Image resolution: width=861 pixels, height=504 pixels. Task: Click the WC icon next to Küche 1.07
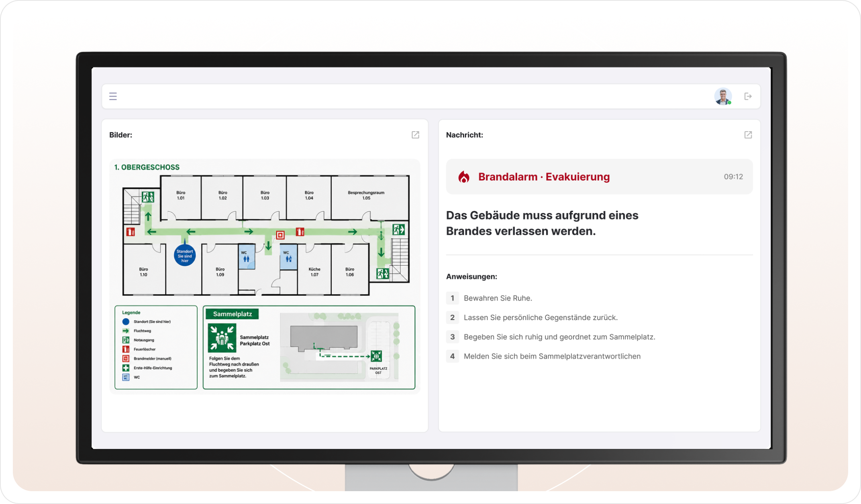(288, 257)
